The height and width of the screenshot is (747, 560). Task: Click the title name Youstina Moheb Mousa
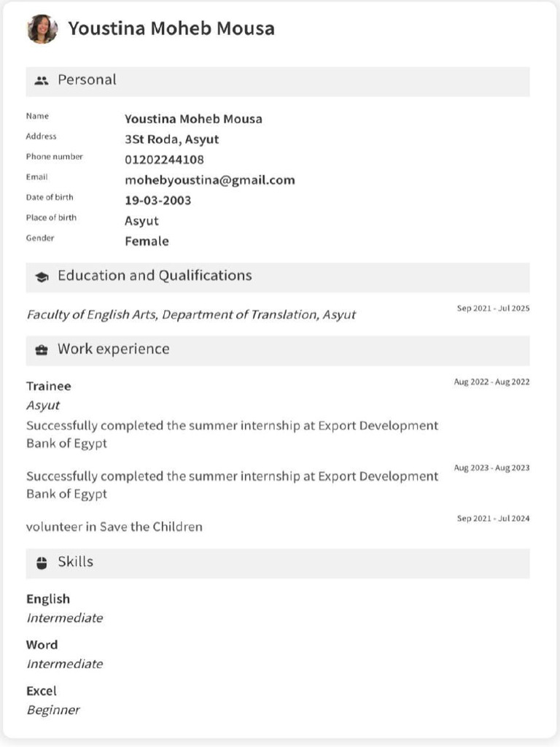[171, 28]
